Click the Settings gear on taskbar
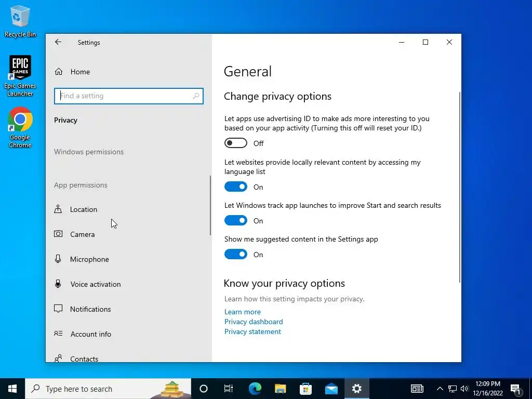Viewport: 532px width, 399px height. pos(356,389)
